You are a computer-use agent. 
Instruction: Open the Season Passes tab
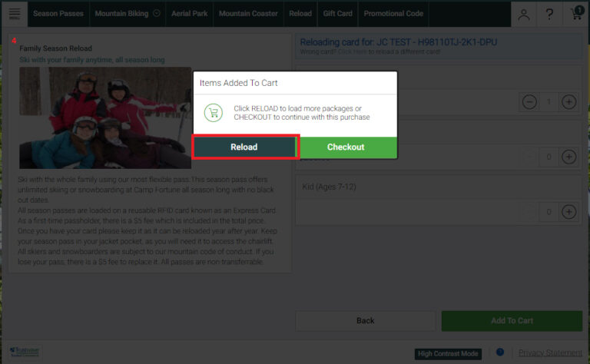pyautogui.click(x=58, y=14)
